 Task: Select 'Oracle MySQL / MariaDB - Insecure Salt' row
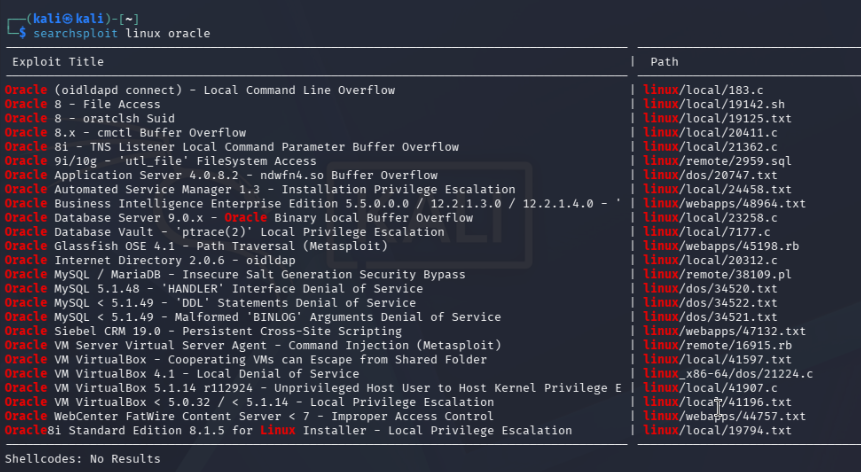(236, 275)
